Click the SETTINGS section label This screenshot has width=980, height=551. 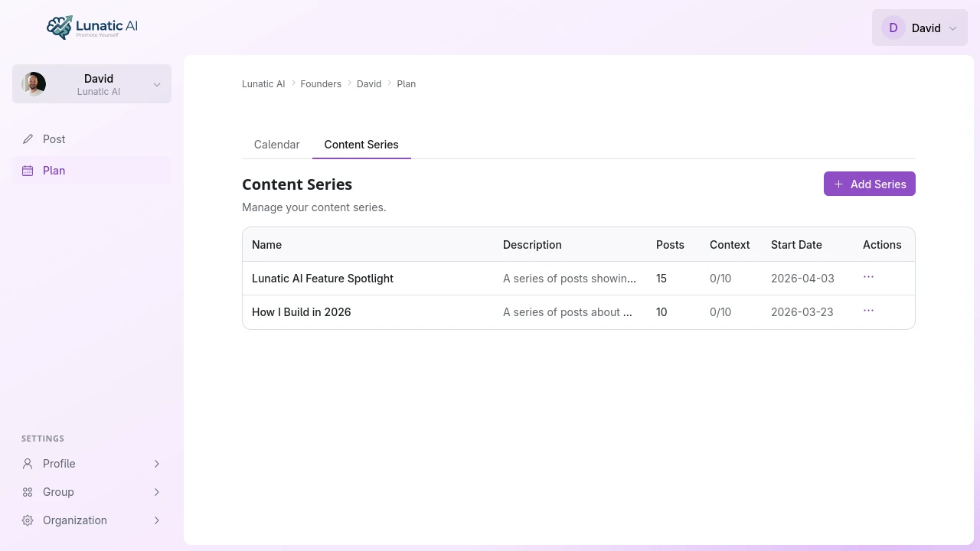click(43, 439)
